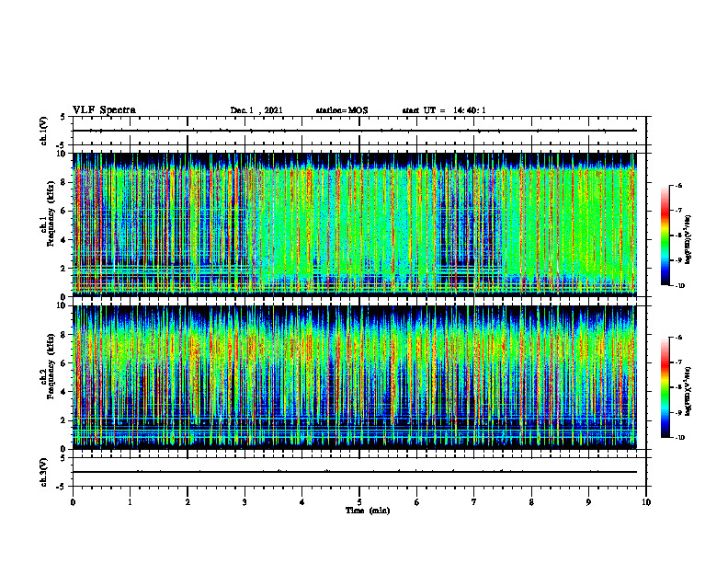
Task: Select the date label "Dec. 1 , 2021"
Action: pos(256,110)
